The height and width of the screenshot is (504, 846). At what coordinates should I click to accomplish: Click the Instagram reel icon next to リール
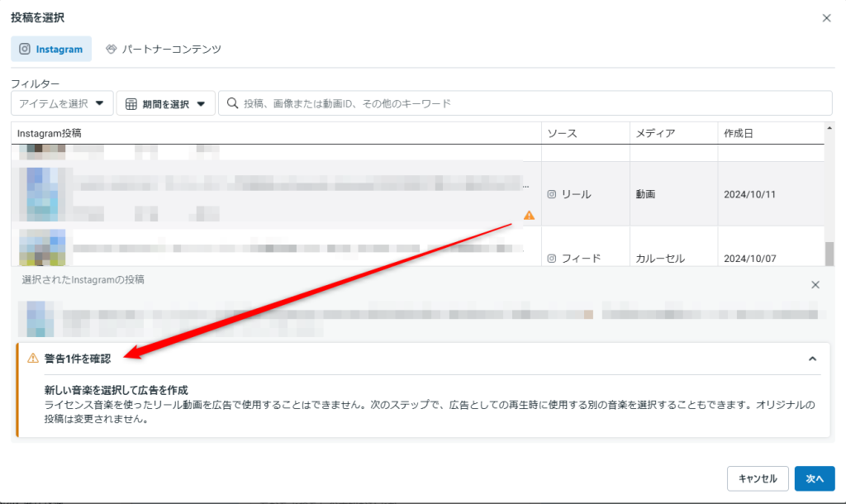[552, 194]
